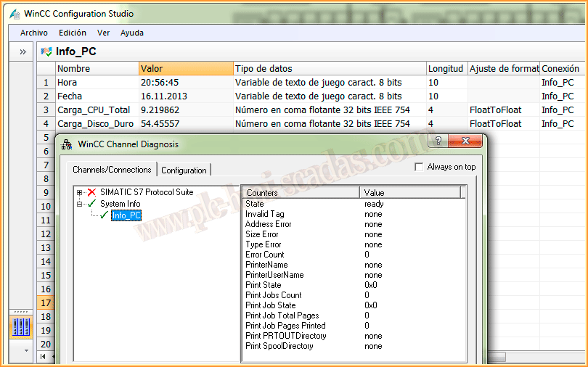
Task: Select the Info_PC connection in tree
Action: point(126,215)
